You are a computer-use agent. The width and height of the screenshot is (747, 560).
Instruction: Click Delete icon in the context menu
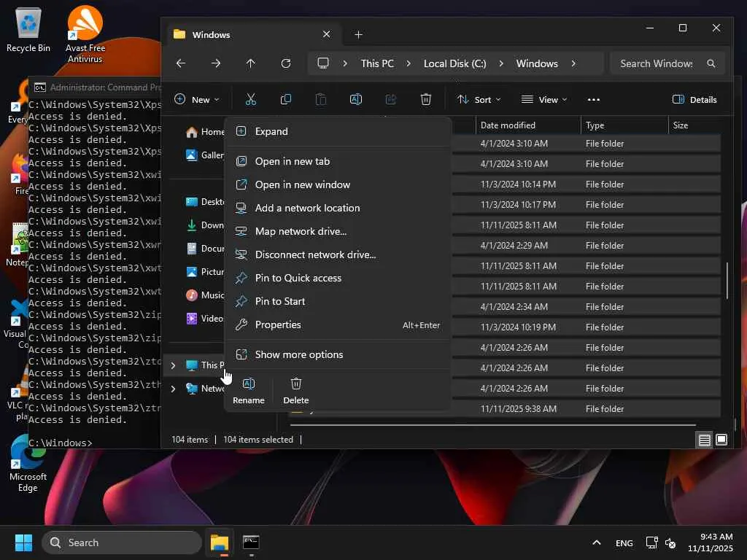pyautogui.click(x=296, y=390)
